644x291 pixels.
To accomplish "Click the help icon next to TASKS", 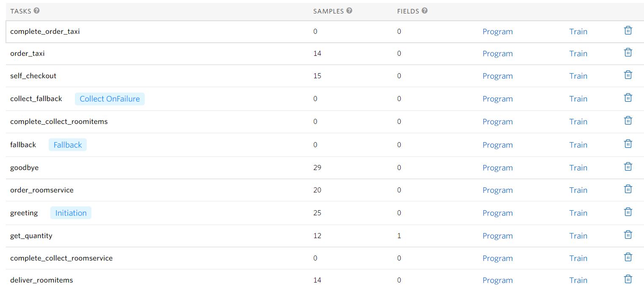I will [37, 11].
